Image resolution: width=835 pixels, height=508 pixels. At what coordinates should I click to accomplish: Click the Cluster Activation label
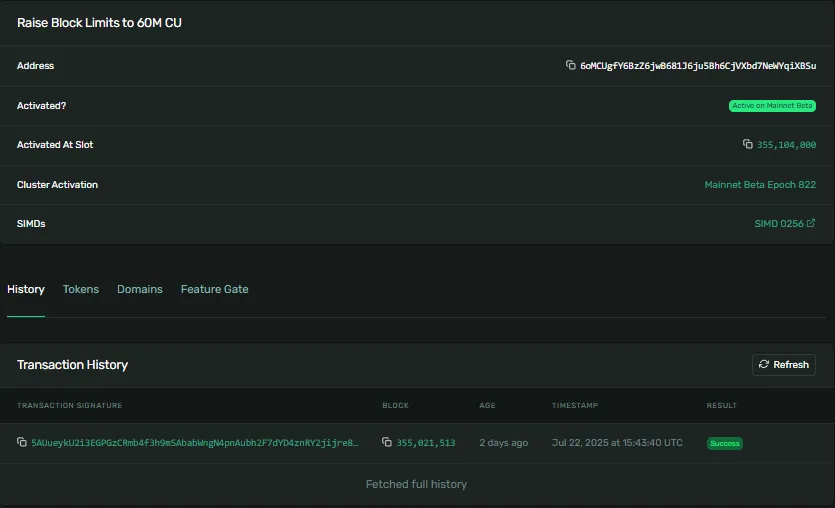click(x=58, y=185)
